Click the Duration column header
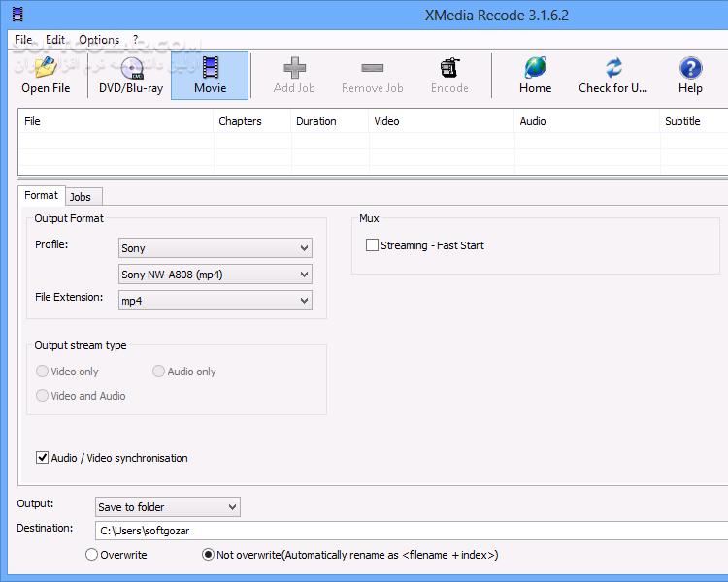728x582 pixels. [330, 121]
